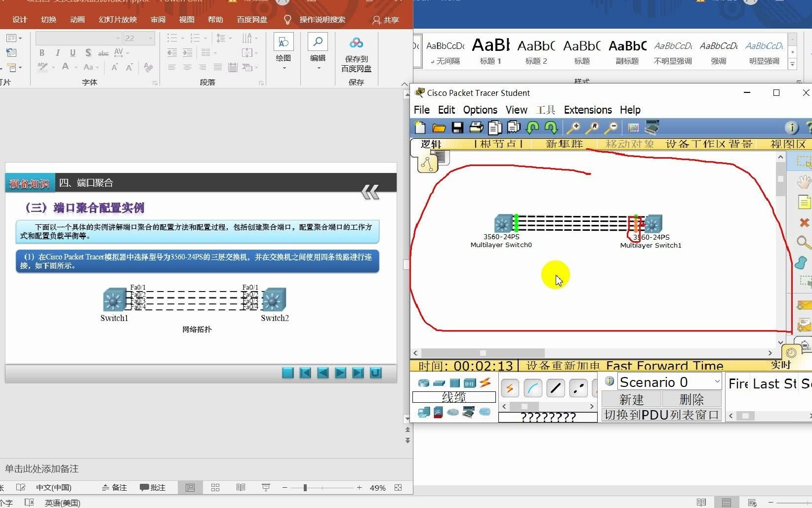Choose the copper cross-over cable
Viewport: 812px width, 508px height.
(x=578, y=388)
